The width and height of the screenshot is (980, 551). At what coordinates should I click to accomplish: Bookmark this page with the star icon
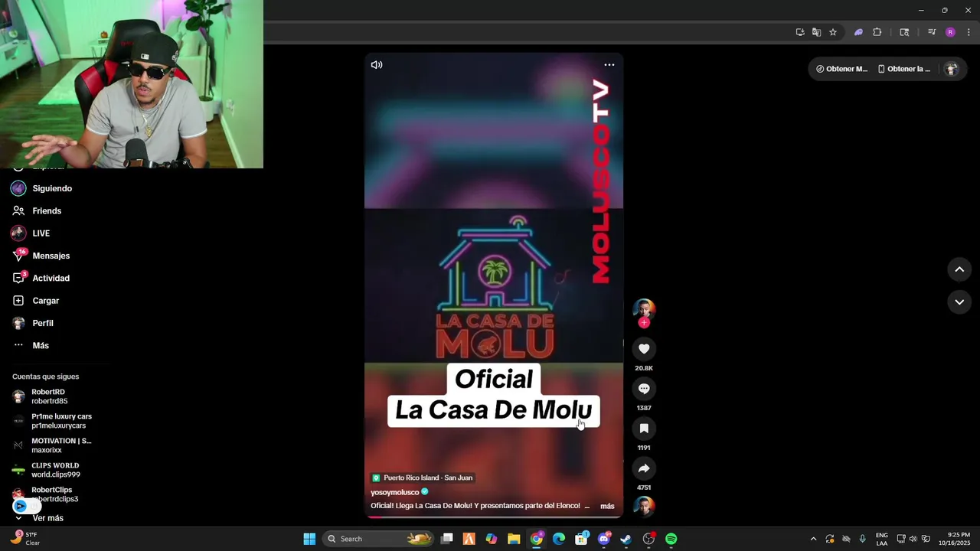pos(833,32)
